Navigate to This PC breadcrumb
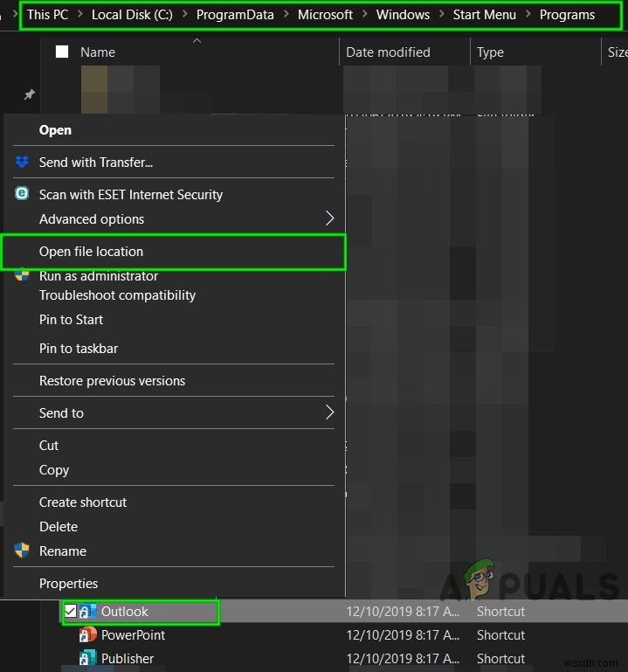Screen dimensions: 628x672 pos(47,15)
